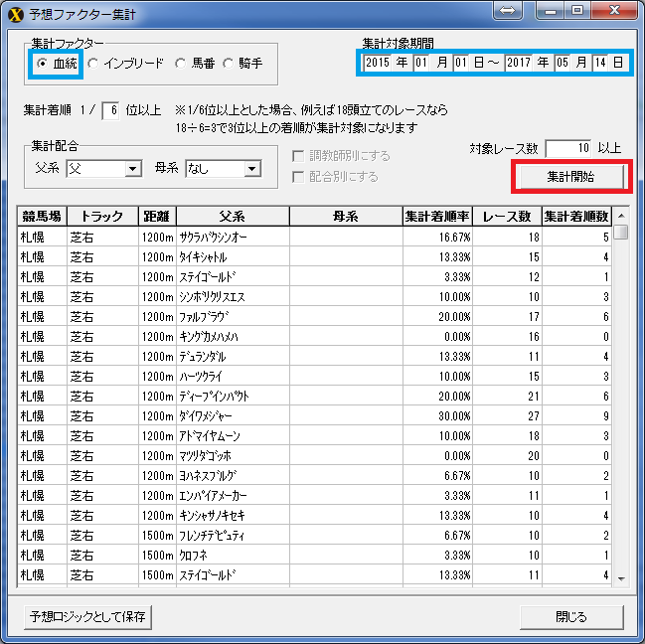Sort by 集計着順率 column header
Image resolution: width=645 pixels, height=644 pixels.
tap(437, 217)
